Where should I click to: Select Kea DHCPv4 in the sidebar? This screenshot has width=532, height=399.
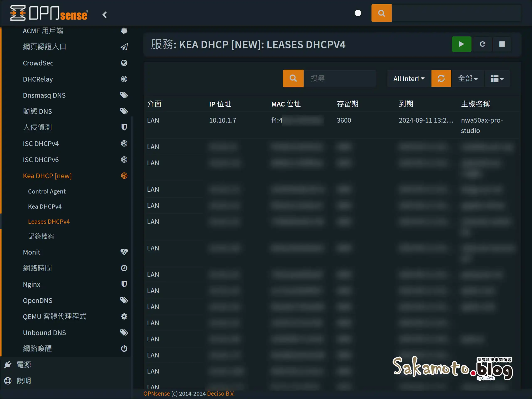45,206
